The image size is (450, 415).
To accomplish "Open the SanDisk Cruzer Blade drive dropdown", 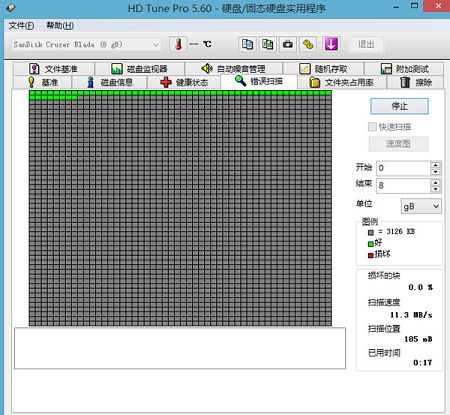I will coord(86,45).
